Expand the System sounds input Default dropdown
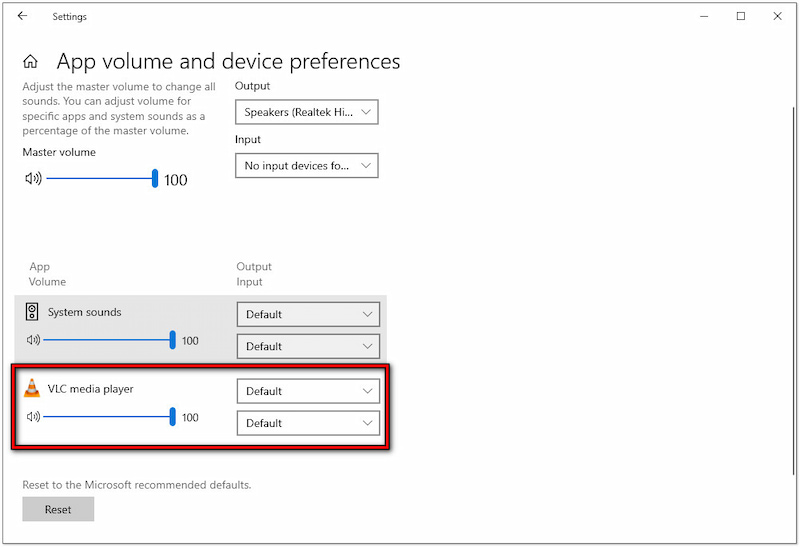This screenshot has width=800, height=547. point(308,346)
